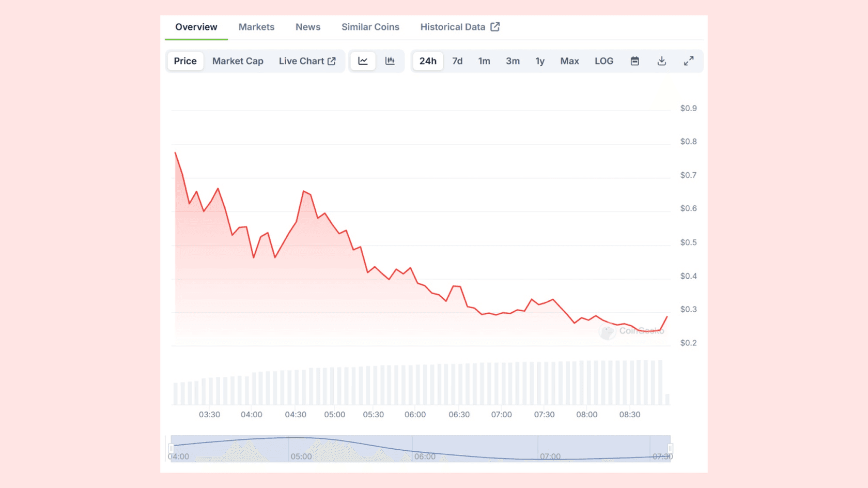Click the 06:30 time axis label

coord(459,415)
